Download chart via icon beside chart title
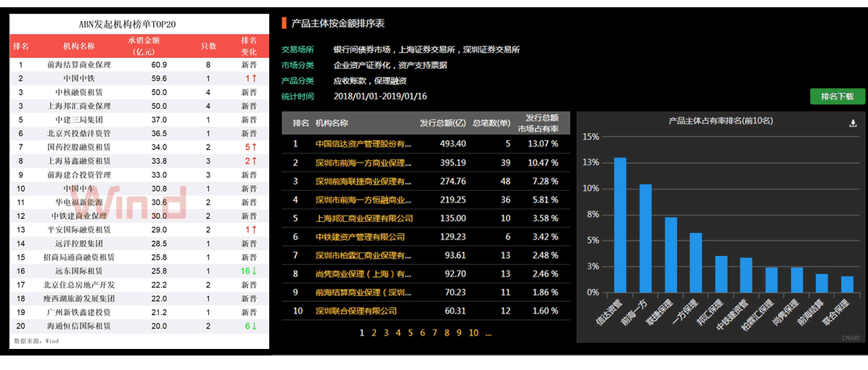The width and height of the screenshot is (868, 370). click(x=853, y=123)
